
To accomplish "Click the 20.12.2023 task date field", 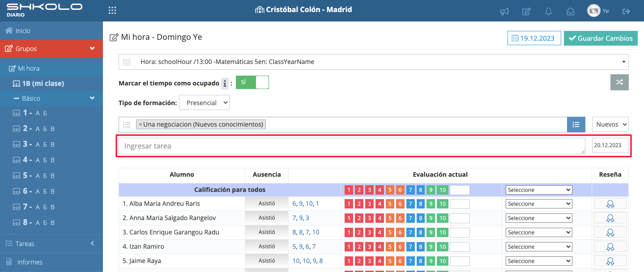I will [x=610, y=145].
